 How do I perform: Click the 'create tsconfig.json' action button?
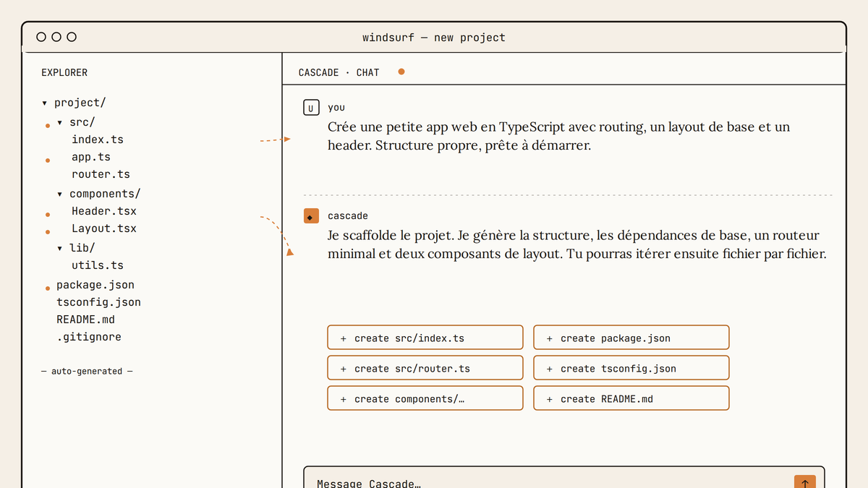click(631, 368)
